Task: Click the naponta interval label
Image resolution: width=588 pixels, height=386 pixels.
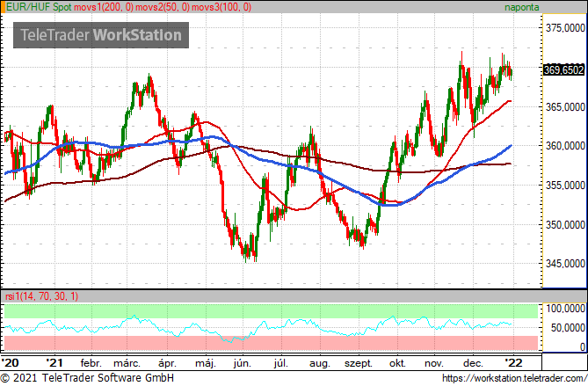Action: point(521,7)
